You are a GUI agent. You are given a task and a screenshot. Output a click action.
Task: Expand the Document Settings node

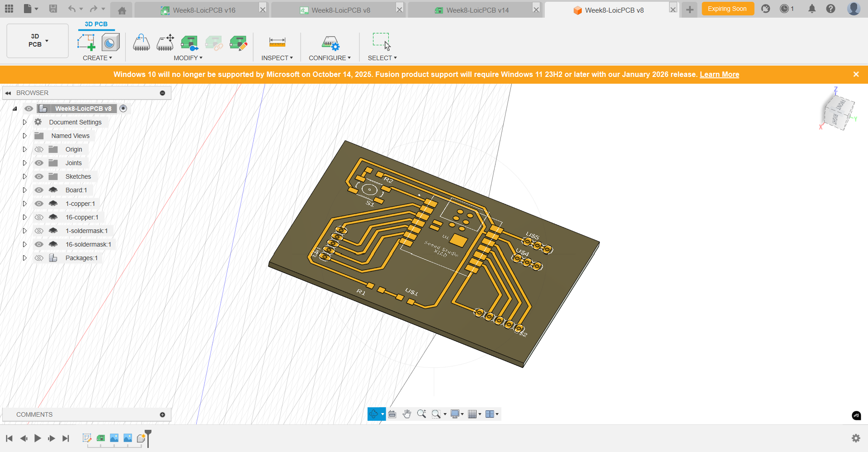click(x=25, y=122)
